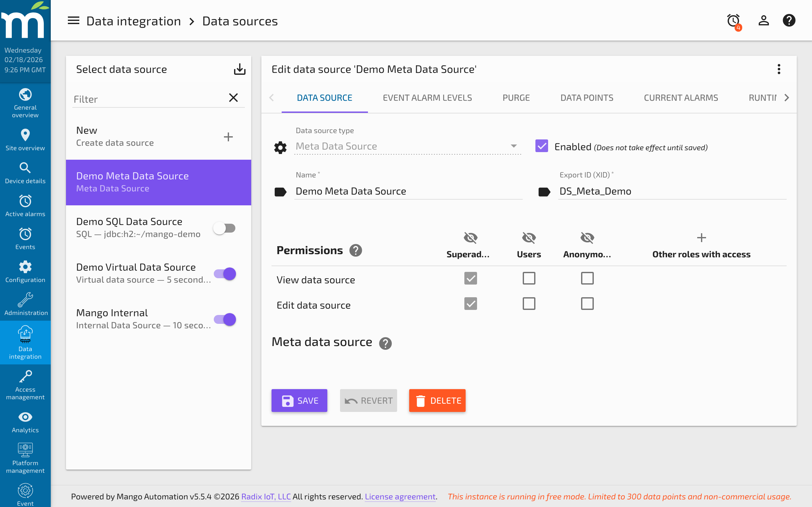Enable the Demo SQL Data Source toggle

pos(225,228)
